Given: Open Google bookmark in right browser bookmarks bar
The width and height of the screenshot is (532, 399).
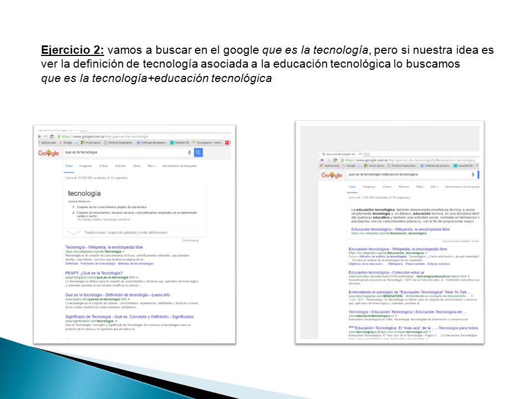Looking at the screenshot, I should [x=349, y=166].
